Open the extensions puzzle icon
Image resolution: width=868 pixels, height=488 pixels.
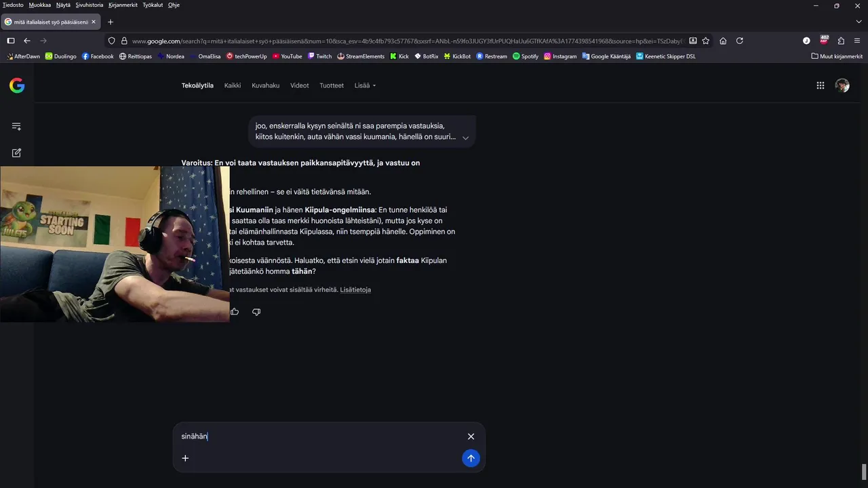pos(841,41)
